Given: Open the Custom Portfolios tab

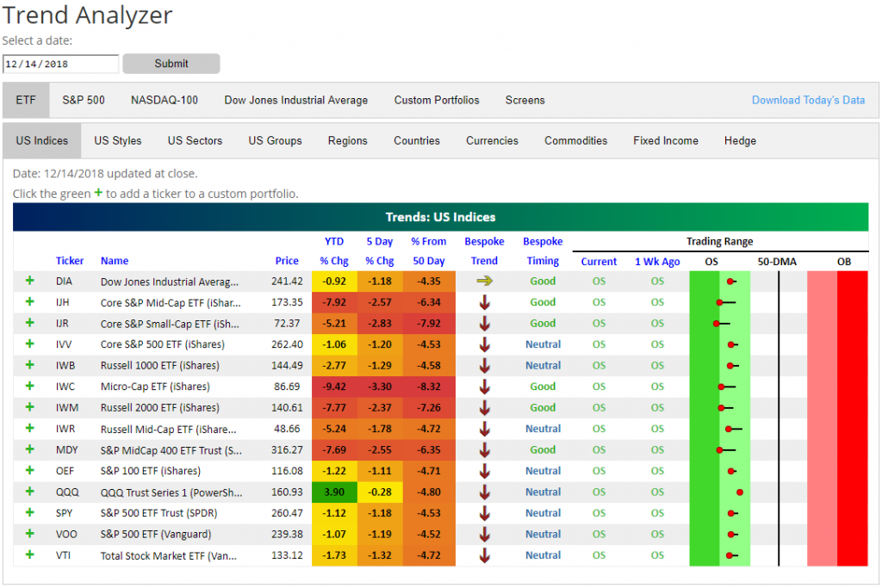Looking at the screenshot, I should 437,100.
